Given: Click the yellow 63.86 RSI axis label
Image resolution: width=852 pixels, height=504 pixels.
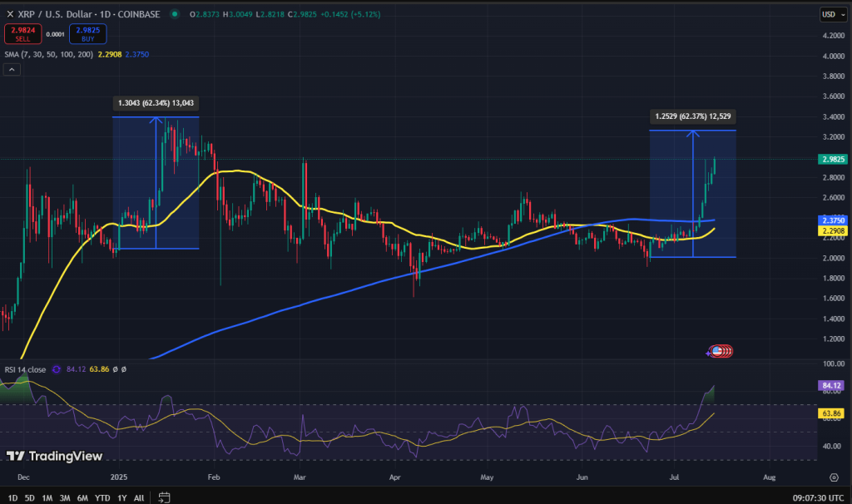Looking at the screenshot, I should point(831,413).
